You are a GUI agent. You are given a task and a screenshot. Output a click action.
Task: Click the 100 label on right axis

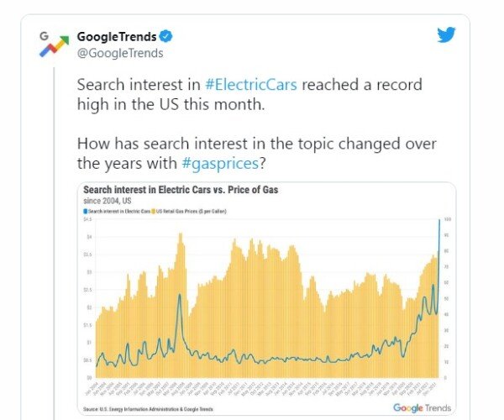[448, 219]
